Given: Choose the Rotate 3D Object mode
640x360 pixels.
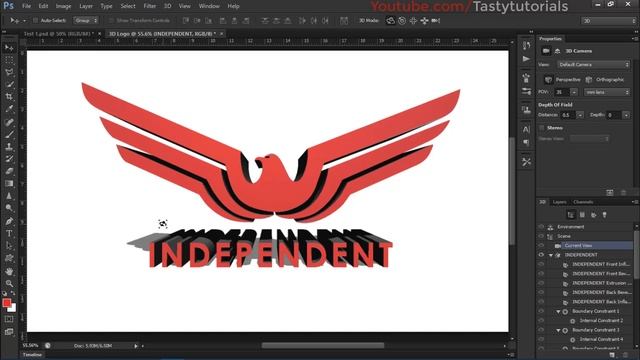Looking at the screenshot, I should click(x=390, y=20).
